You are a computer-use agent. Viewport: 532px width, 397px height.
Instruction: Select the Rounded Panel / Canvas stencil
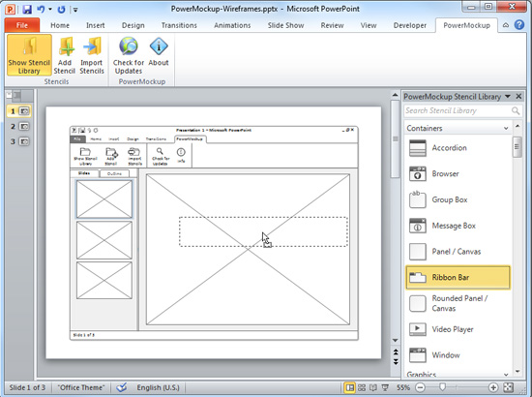tap(458, 303)
